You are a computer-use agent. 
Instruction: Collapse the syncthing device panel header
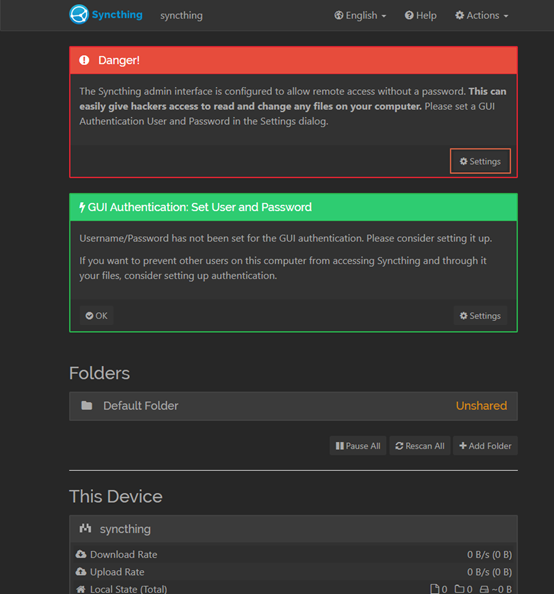293,529
